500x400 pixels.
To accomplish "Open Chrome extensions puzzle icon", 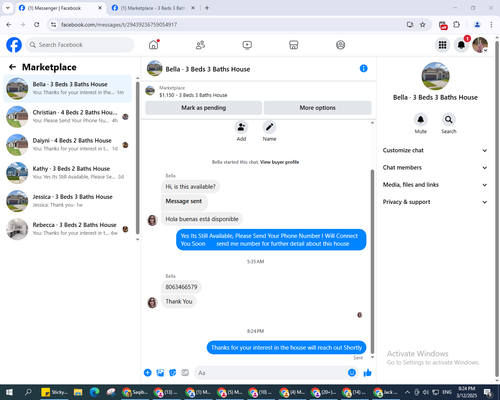I will point(456,24).
